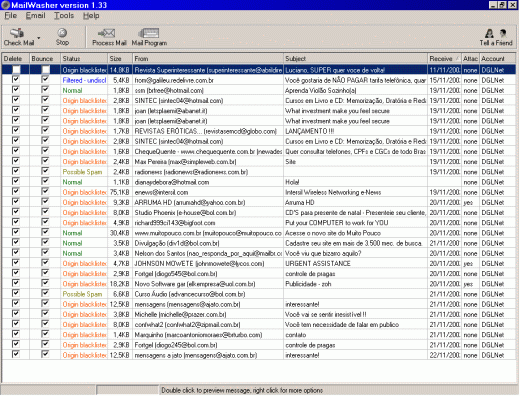Viewport: 520px width, 396px height.
Task: Select the 22/11 received date cell
Action: pos(444,355)
